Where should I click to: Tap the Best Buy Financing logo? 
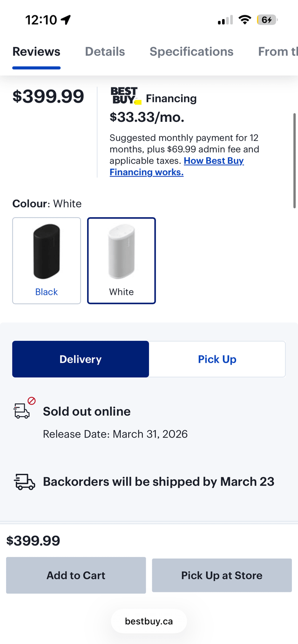click(126, 96)
